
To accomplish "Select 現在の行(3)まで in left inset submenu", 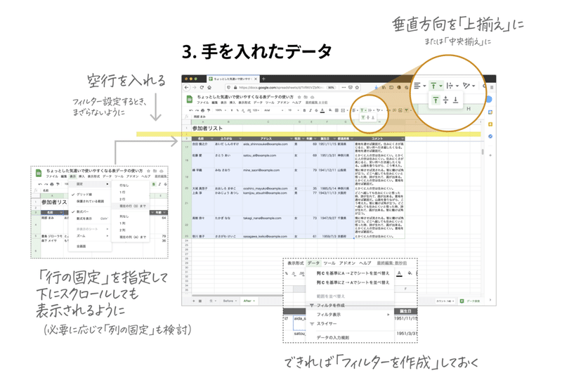I will [x=131, y=206].
